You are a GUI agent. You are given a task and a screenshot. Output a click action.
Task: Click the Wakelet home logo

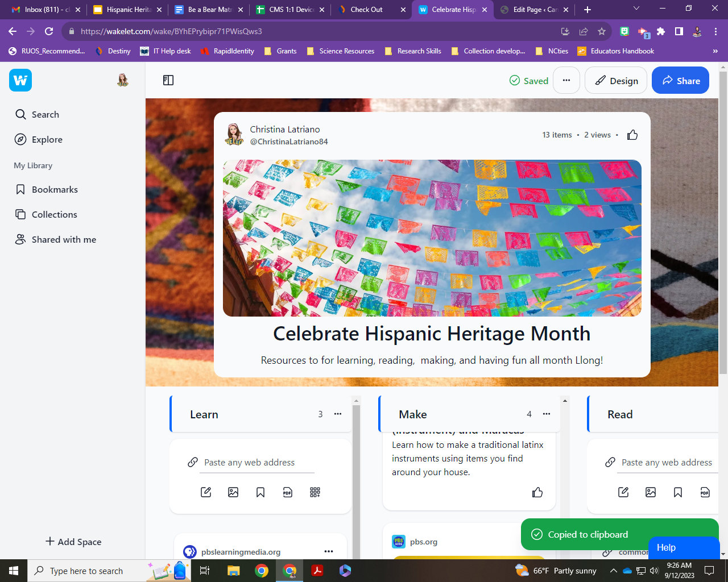coord(20,80)
